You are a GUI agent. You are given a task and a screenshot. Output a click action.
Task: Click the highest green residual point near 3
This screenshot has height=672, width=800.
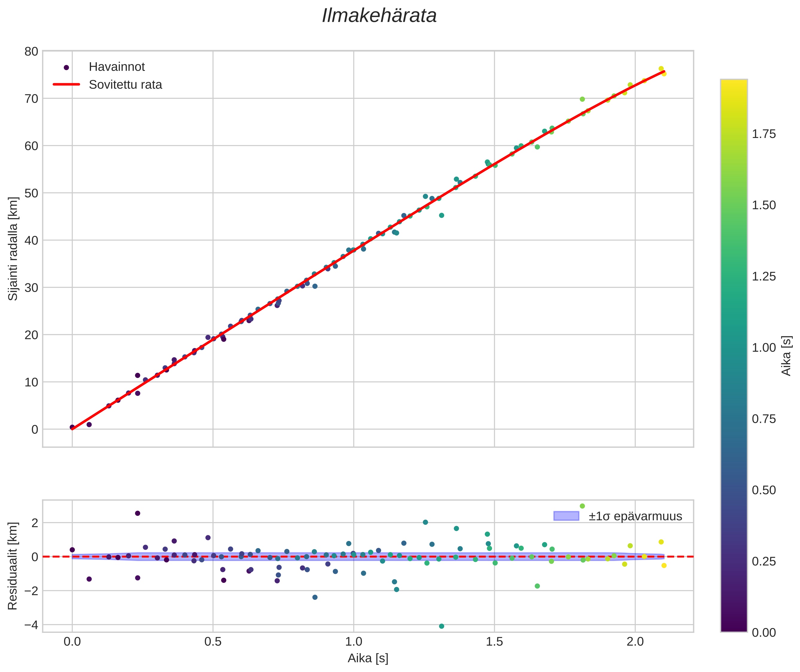coord(582,506)
